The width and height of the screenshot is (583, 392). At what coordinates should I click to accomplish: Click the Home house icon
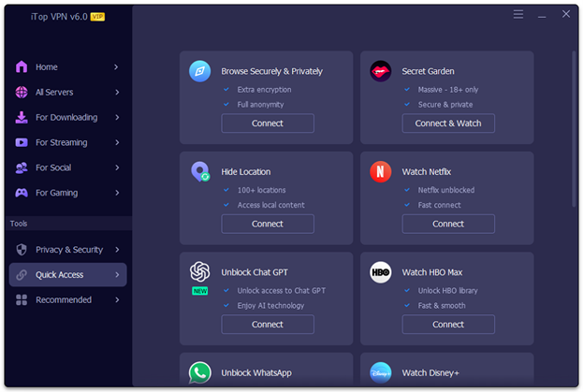(22, 66)
